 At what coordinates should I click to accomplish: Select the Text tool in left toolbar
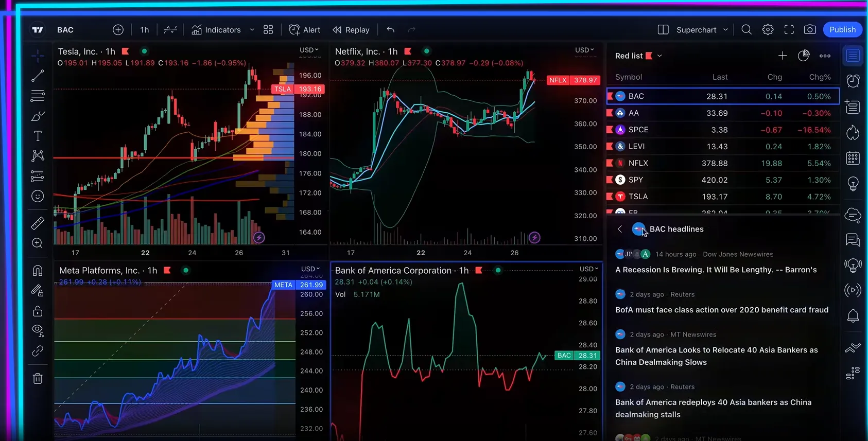coord(38,136)
